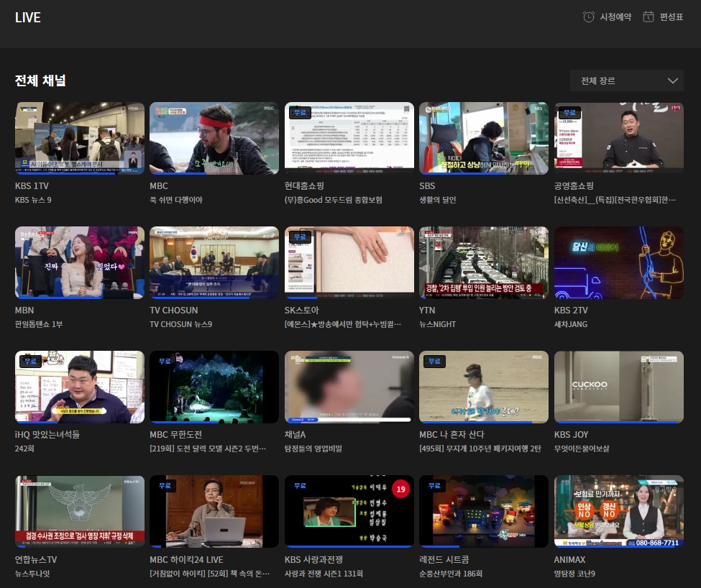Viewport: 701px width, 588px height.
Task: Click the 무료 badge on 레전드 시트콤
Action: (x=434, y=486)
